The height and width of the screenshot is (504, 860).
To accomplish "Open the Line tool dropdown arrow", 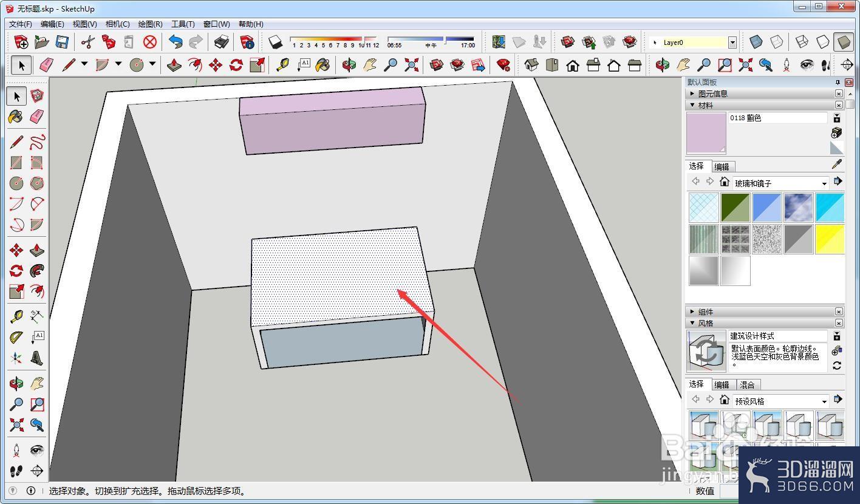I will pos(84,64).
